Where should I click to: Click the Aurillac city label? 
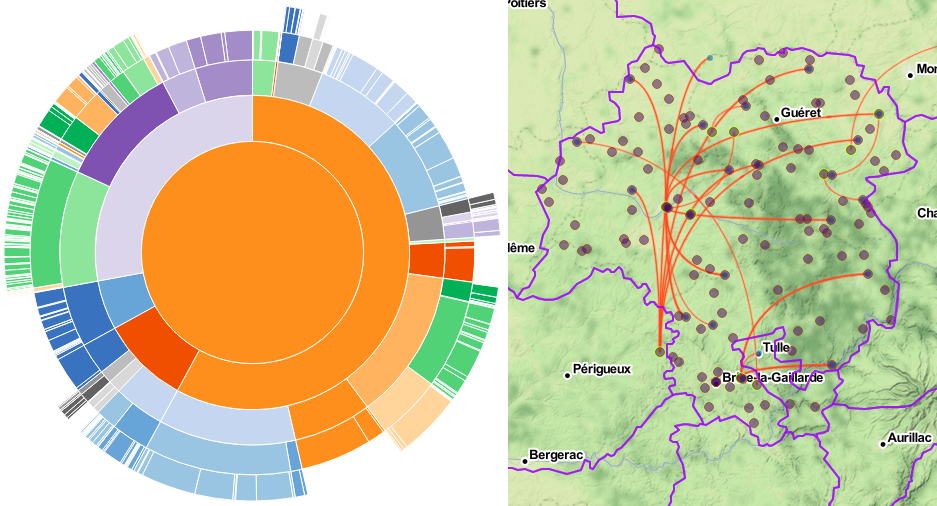(910, 439)
